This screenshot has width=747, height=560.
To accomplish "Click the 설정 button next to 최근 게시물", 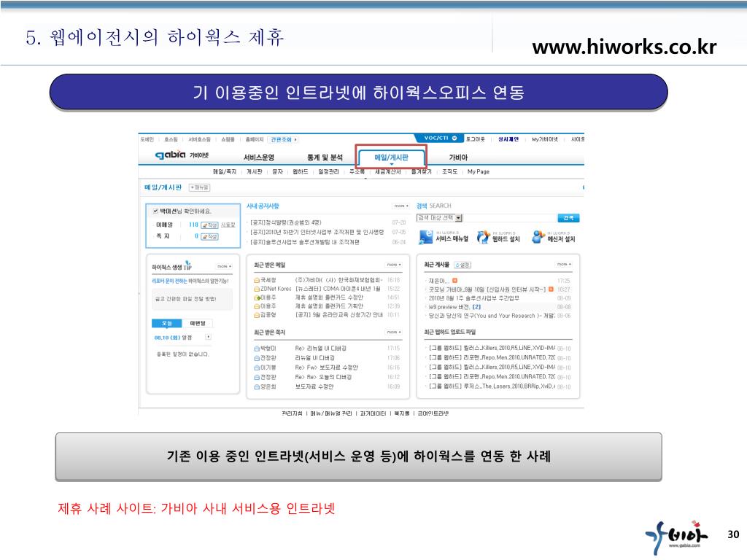I will (x=462, y=265).
